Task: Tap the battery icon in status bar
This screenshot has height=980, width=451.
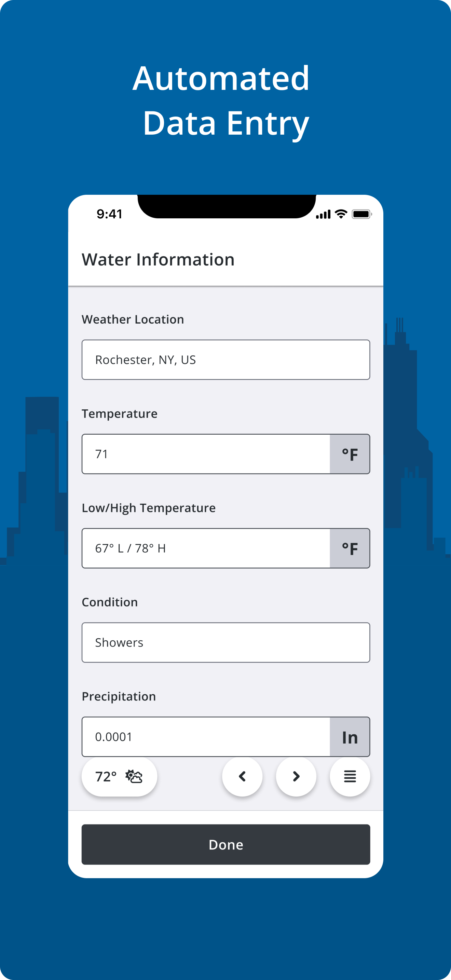Action: (361, 214)
